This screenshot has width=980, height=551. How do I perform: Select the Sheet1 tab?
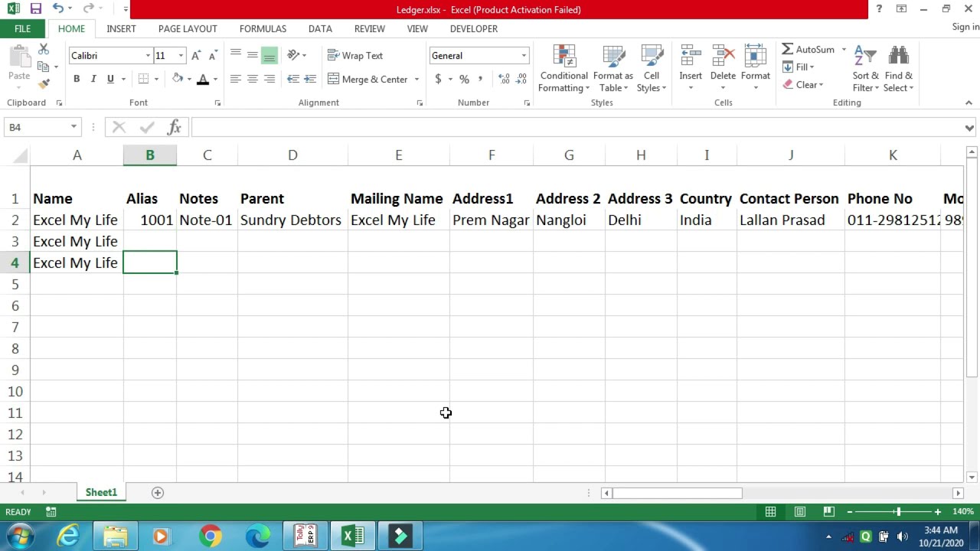pos(101,492)
